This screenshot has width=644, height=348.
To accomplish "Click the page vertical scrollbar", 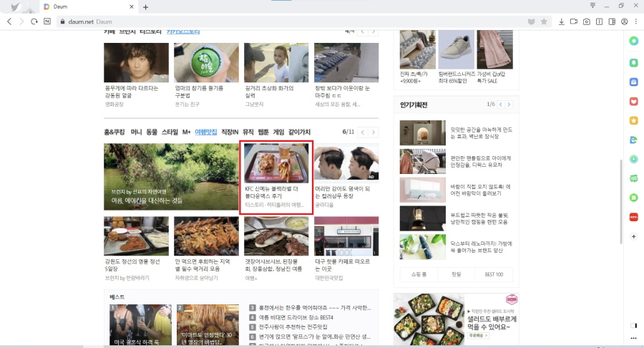I will pyautogui.click(x=620, y=201).
